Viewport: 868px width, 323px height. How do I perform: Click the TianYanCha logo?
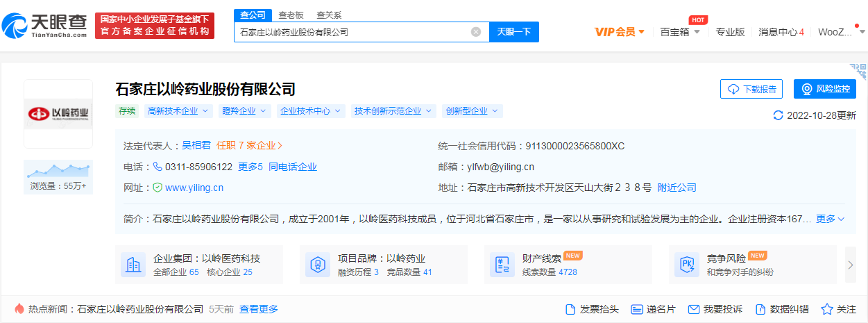[45, 25]
